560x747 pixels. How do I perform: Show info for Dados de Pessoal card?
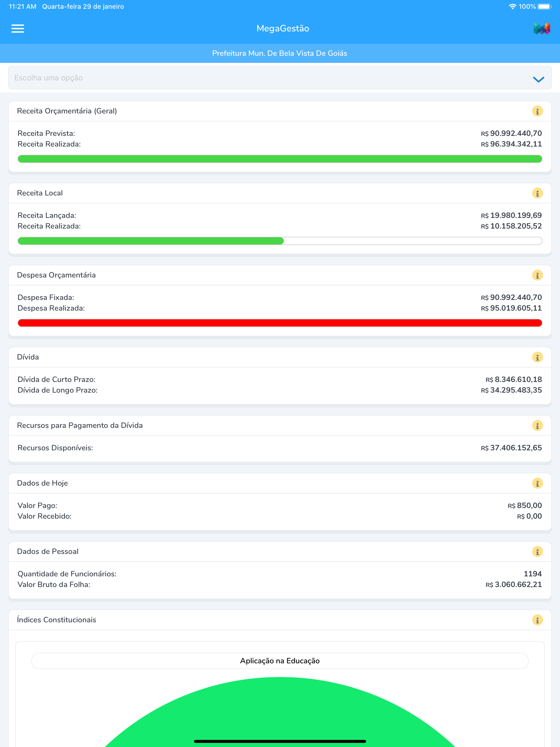click(537, 552)
